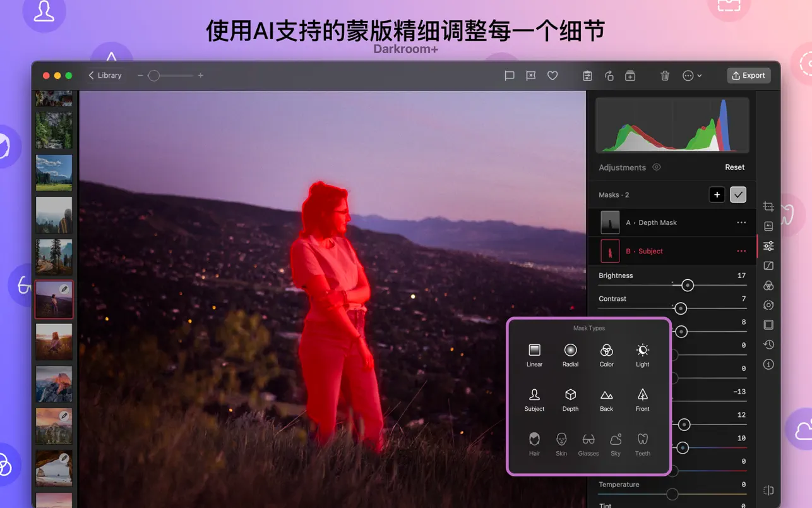This screenshot has height=508, width=812.
Task: Show photo Info with the i icon
Action: click(x=768, y=365)
